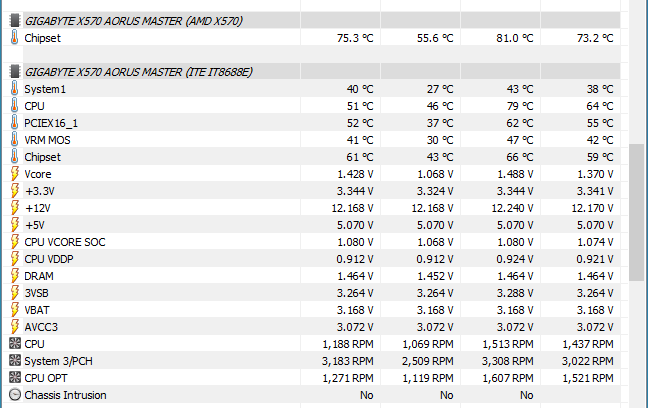Click the thermometer icon for CPU temperature

tap(14, 106)
